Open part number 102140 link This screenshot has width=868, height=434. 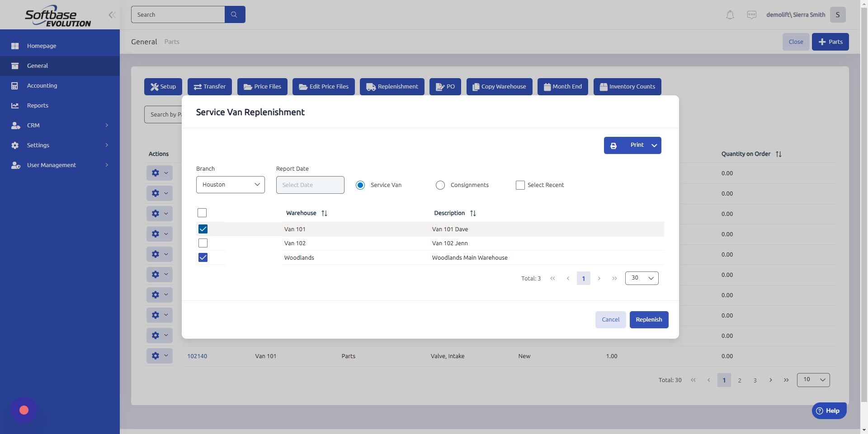tap(197, 356)
